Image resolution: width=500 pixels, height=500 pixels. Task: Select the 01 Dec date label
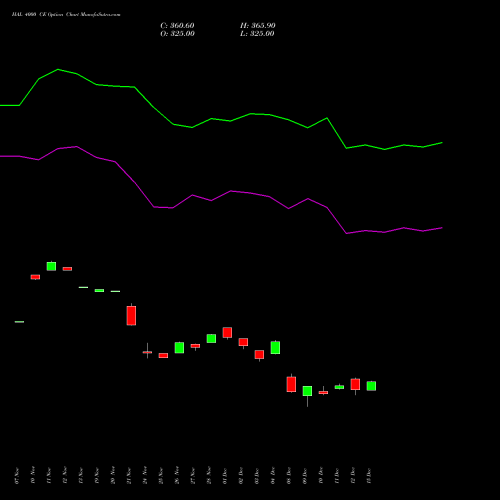click(225, 476)
